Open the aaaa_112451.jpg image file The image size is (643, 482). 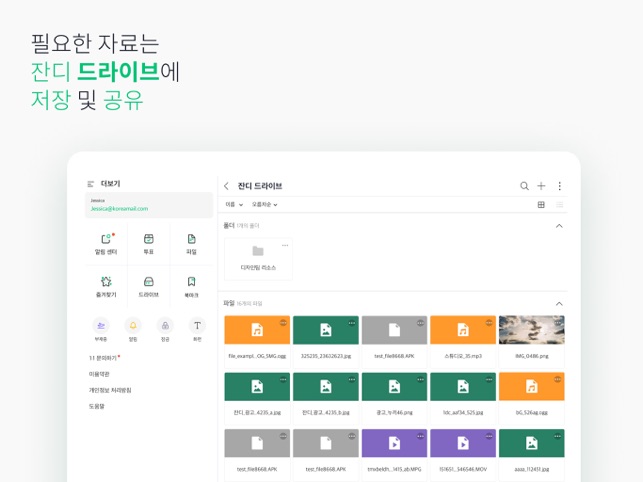[532, 454]
